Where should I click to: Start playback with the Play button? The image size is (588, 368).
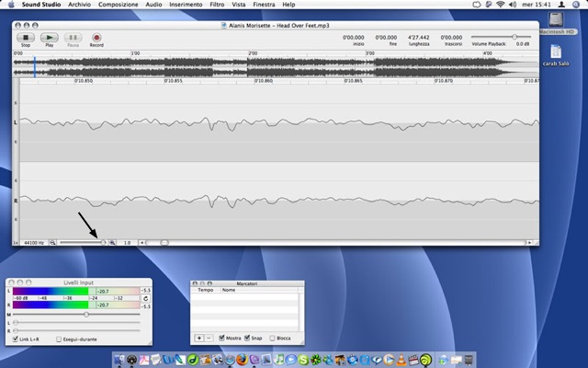tap(50, 38)
